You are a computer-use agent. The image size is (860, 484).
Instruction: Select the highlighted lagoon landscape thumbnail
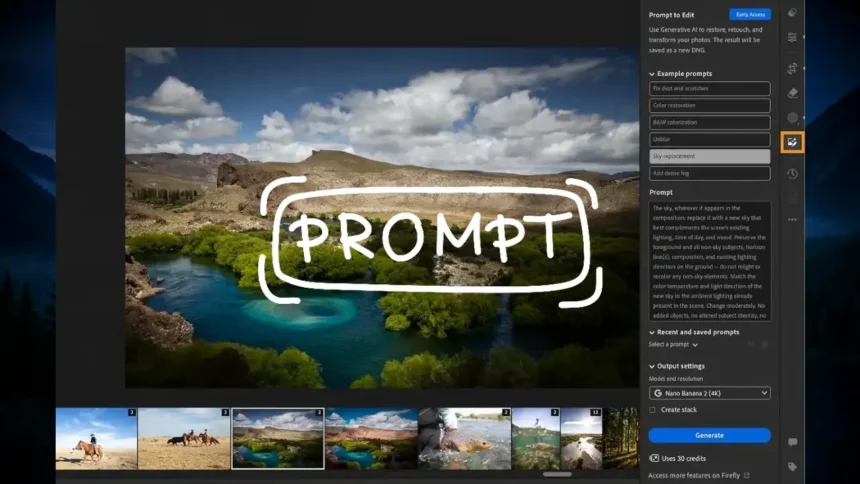point(278,438)
